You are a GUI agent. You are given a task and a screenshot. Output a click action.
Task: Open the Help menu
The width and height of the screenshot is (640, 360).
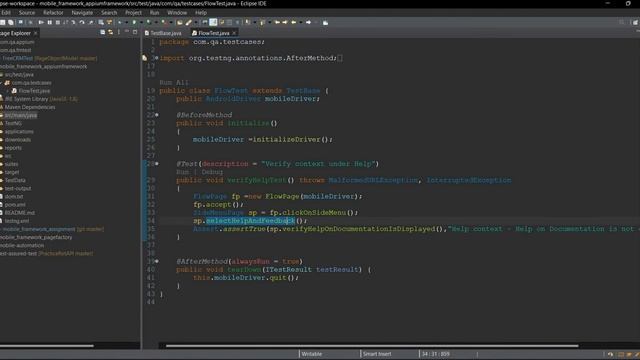click(201, 13)
